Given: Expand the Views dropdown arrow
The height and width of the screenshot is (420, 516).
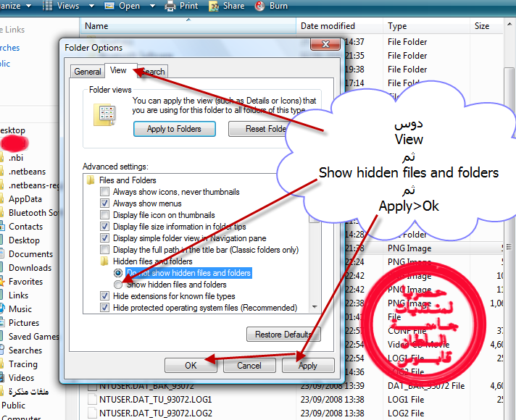Looking at the screenshot, I should coord(91,6).
